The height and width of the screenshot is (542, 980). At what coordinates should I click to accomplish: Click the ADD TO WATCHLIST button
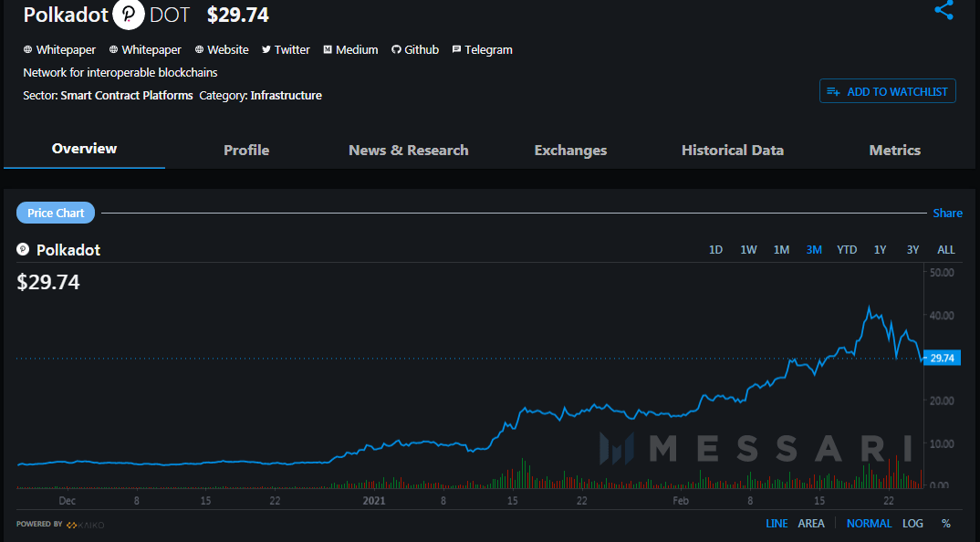click(887, 91)
